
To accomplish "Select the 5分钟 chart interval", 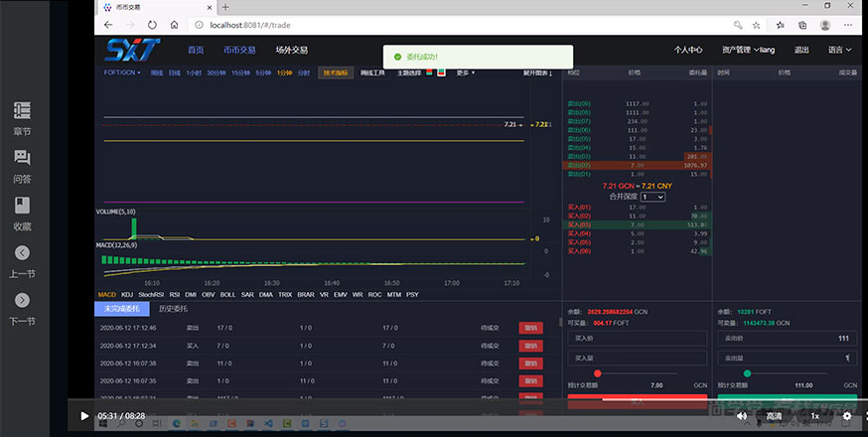I will [x=263, y=73].
